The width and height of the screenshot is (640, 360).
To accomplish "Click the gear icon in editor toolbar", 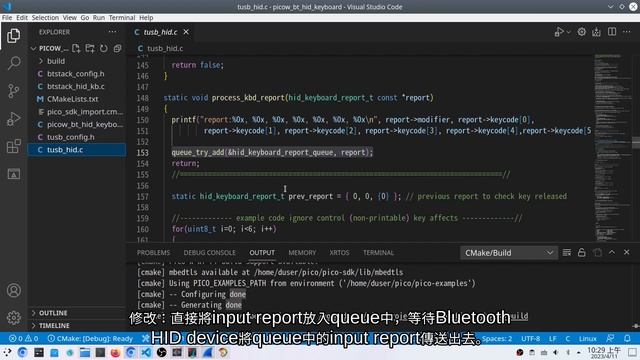I will point(582,32).
